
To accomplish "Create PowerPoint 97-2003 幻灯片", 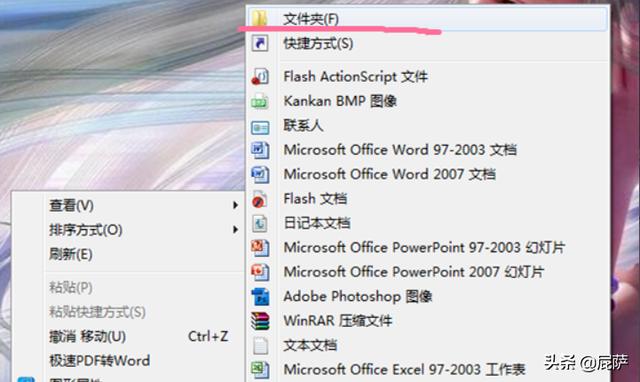I will 427,247.
